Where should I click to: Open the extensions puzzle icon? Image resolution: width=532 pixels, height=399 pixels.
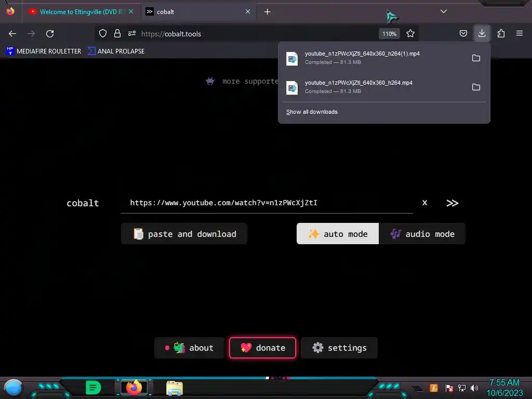pos(501,34)
